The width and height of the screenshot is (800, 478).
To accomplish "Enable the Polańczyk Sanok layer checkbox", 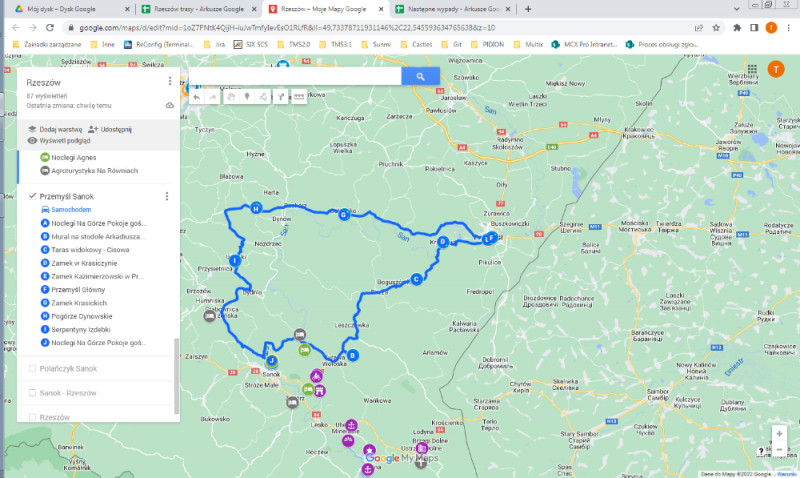I will click(x=33, y=368).
